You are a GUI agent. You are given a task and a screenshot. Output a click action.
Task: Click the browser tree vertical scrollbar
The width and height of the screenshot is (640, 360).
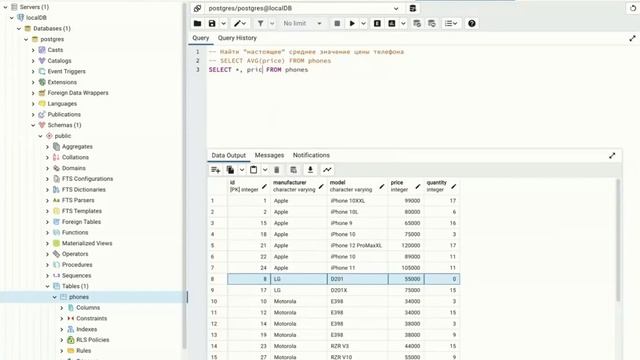(x=185, y=176)
